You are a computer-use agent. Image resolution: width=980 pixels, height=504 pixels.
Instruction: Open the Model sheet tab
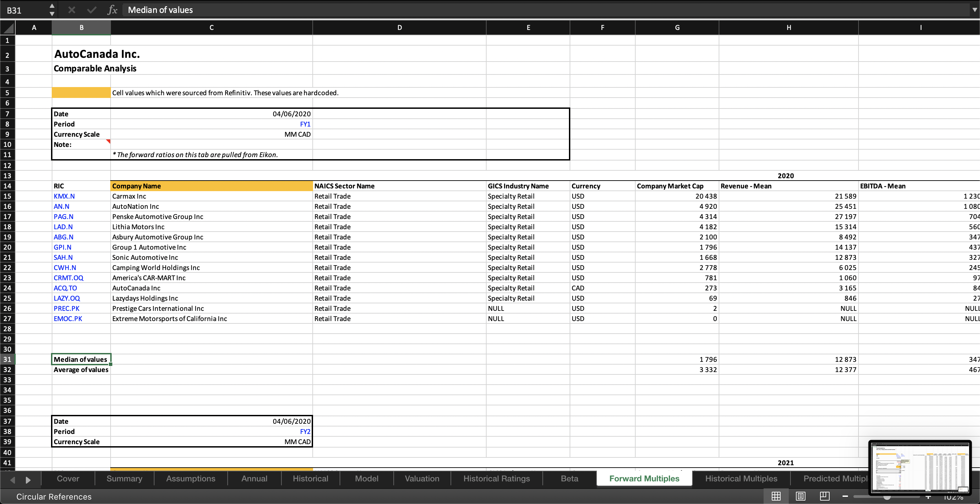[x=367, y=478]
